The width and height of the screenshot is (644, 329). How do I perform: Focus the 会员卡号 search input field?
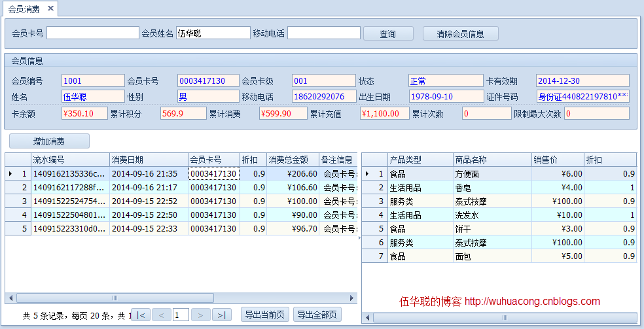pyautogui.click(x=92, y=33)
